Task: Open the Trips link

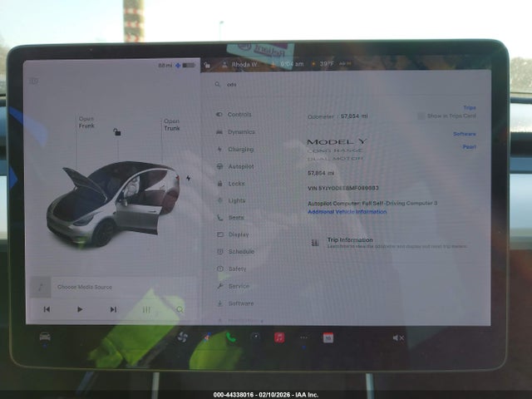Action: [470, 107]
